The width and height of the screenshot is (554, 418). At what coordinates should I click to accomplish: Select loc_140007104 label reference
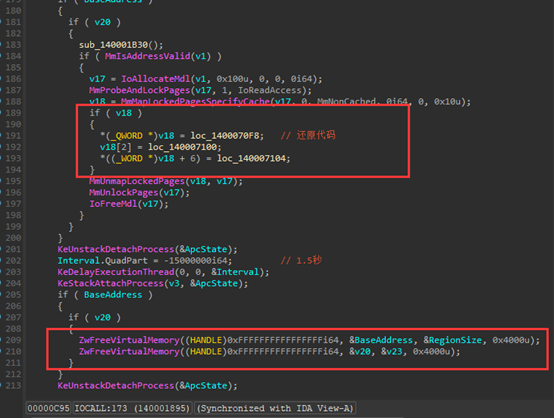pos(251,158)
